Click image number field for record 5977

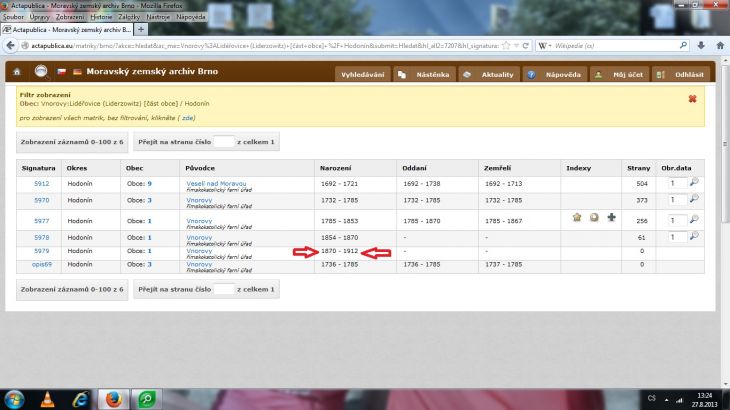coord(677,221)
